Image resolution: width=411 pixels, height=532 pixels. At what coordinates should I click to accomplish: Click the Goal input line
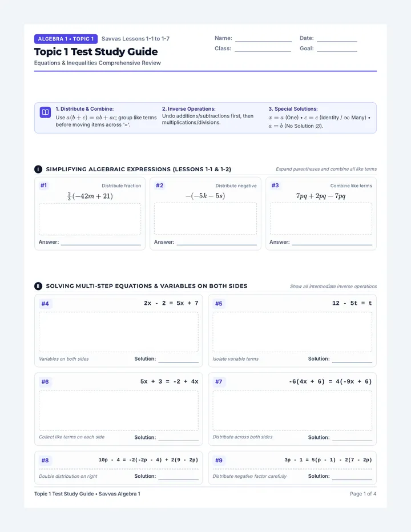(x=337, y=49)
